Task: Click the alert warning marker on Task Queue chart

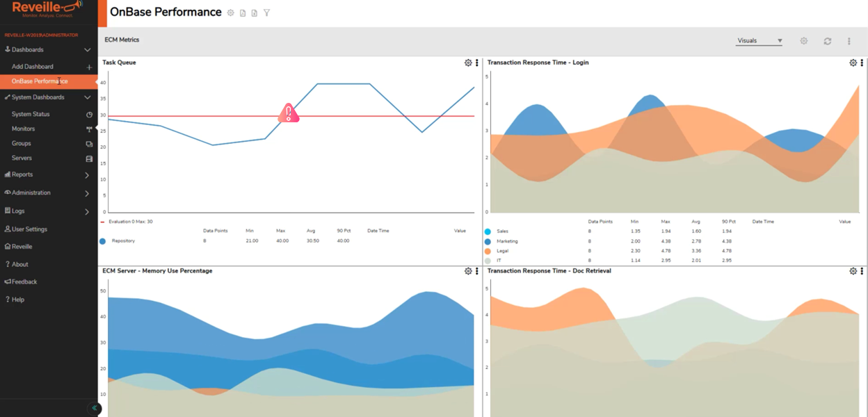Action: (x=289, y=114)
